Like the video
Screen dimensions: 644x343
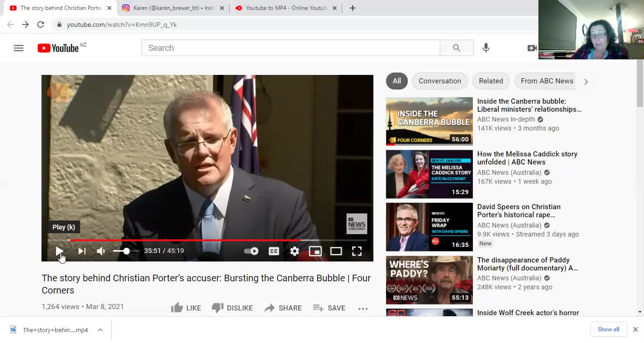186,308
